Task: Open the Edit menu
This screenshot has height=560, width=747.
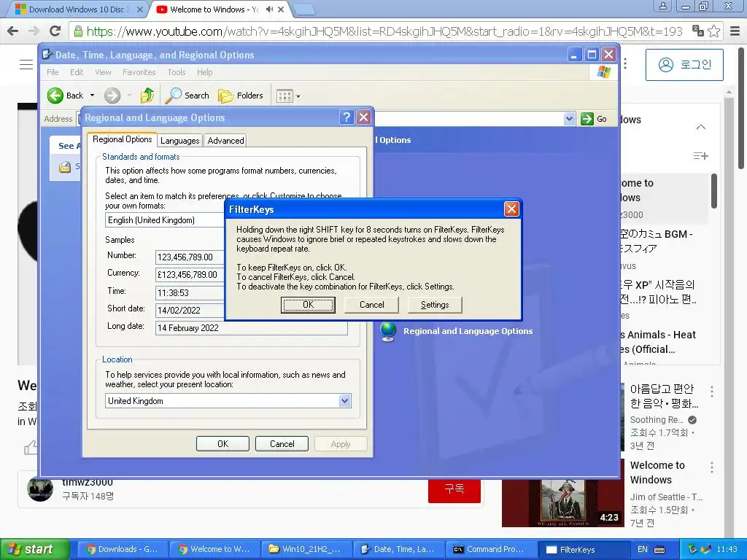Action: click(x=76, y=72)
